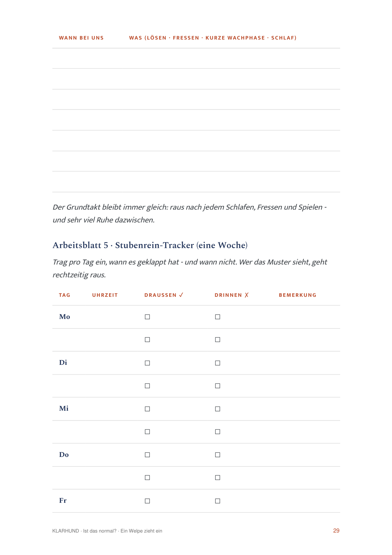The height and width of the screenshot is (555, 392).
Task: Click page number 29 in footer
Action: pos(336,531)
